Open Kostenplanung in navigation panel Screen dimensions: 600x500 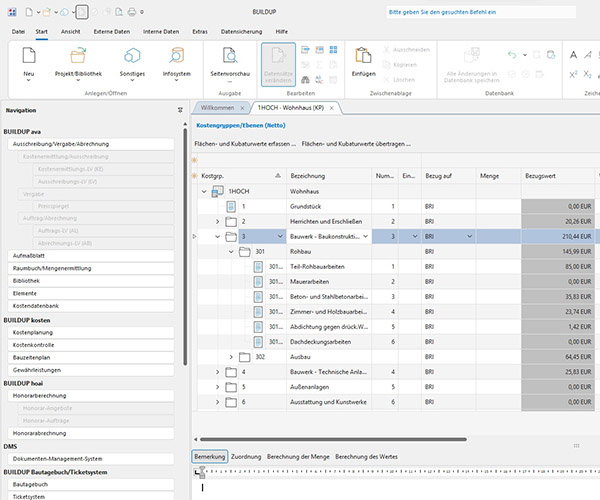tap(91, 332)
